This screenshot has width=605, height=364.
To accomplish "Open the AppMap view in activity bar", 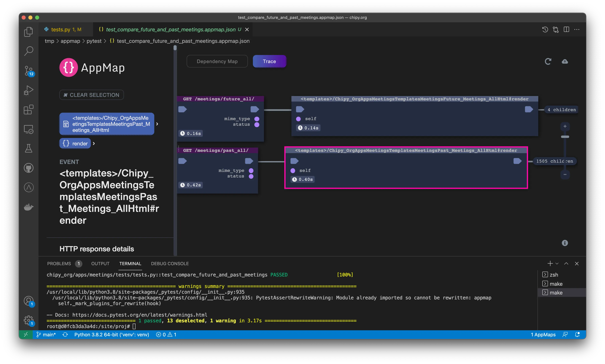I will point(29,187).
